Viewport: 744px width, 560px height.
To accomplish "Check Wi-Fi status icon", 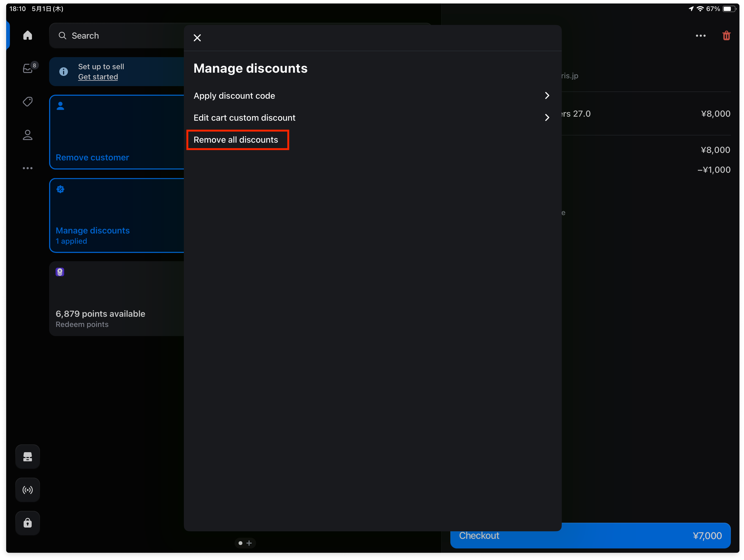I will 700,9.
